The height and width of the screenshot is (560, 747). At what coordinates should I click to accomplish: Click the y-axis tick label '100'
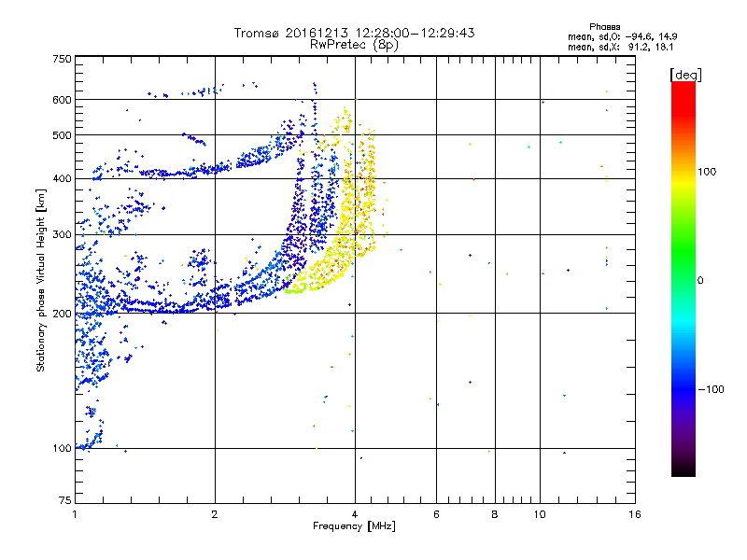62,449
